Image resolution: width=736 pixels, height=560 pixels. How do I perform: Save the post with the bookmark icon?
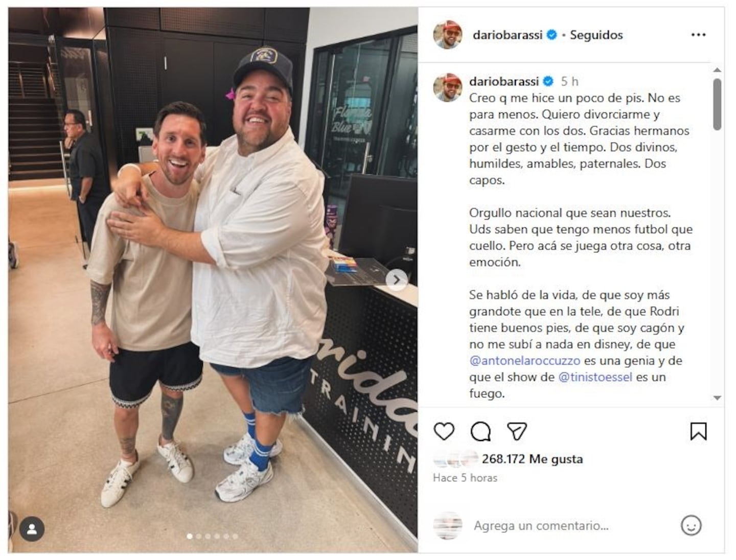pos(698,431)
